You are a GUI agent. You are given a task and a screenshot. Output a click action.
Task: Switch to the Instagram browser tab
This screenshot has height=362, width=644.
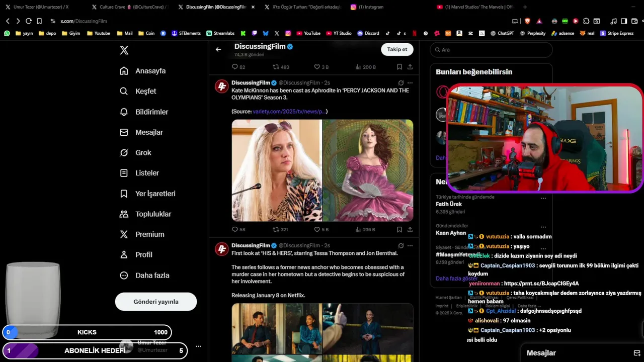[x=371, y=7]
